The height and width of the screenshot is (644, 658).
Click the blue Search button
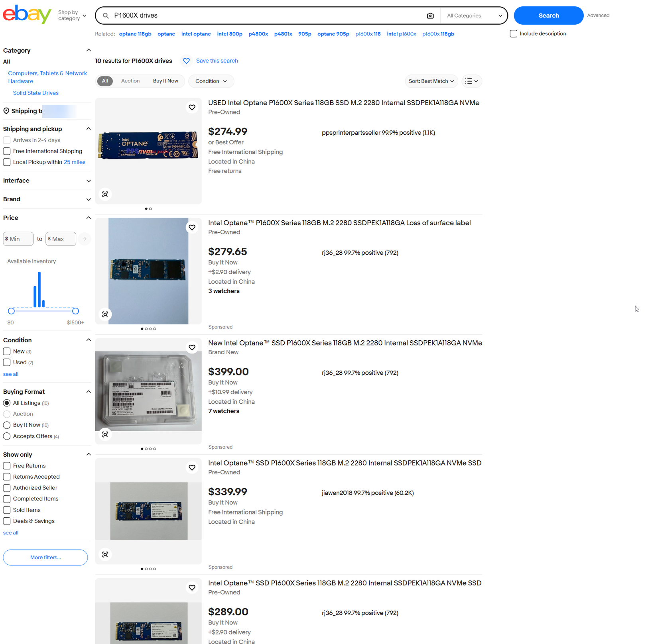click(548, 16)
